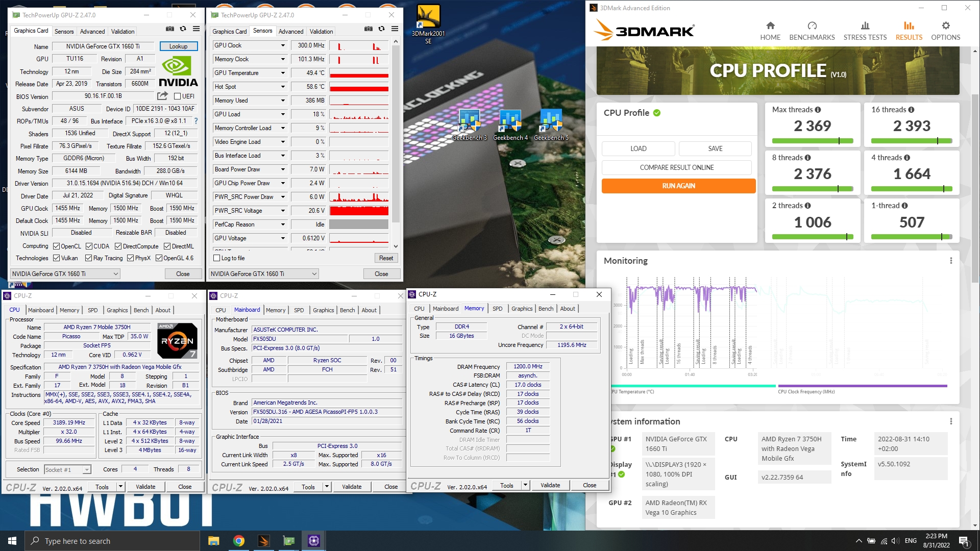This screenshot has width=980, height=551.
Task: Enable the Log to file checkbox
Action: pos(217,258)
